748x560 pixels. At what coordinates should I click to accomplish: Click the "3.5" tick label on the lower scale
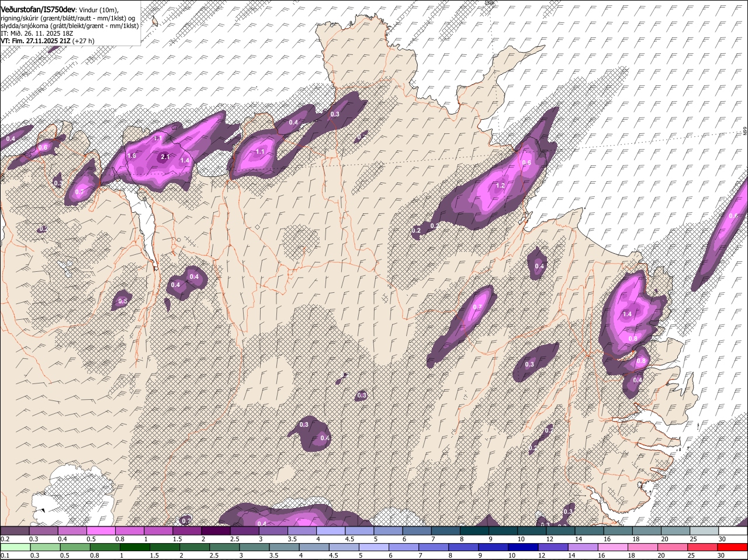273,555
